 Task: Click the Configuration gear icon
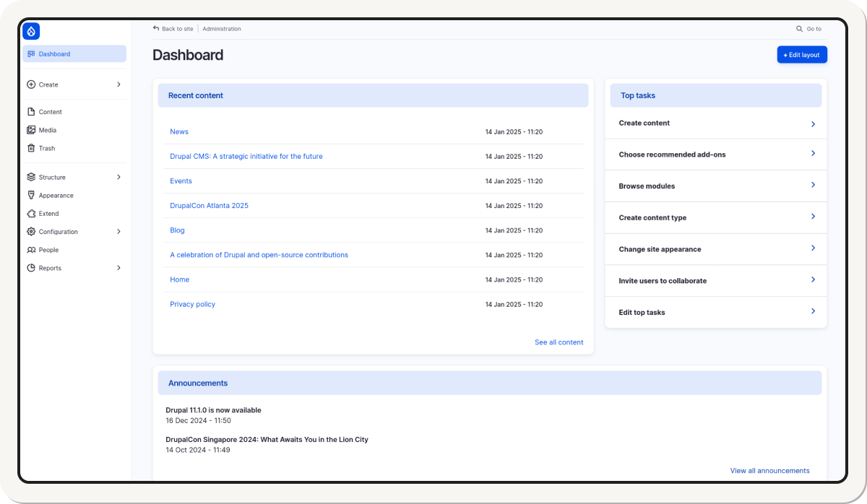[30, 231]
